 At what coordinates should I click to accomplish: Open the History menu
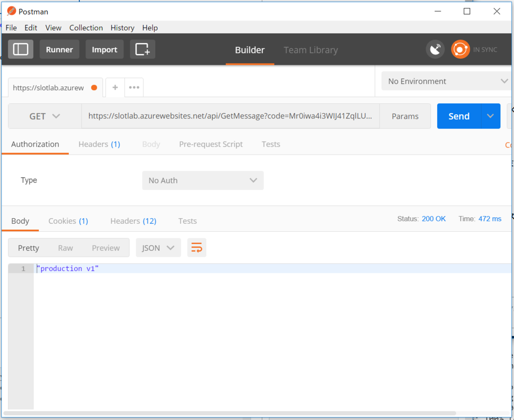pos(122,28)
